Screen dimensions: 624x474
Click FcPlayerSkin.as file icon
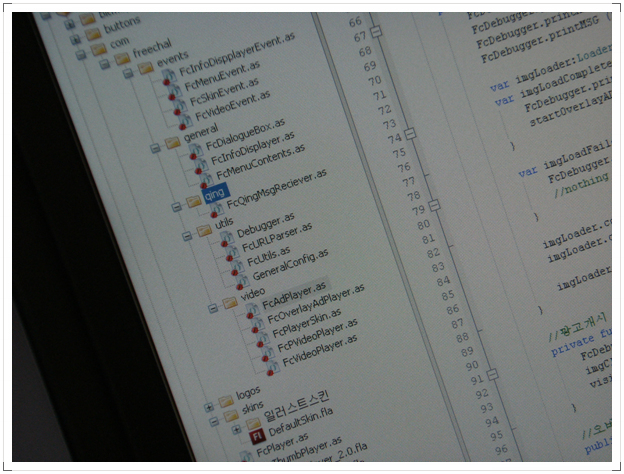pyautogui.click(x=262, y=338)
